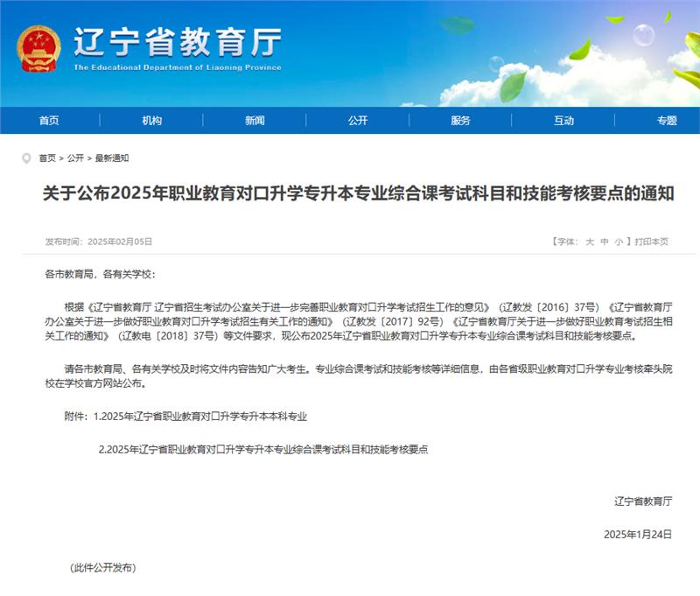Go to 公开 in the breadcrumb
This screenshot has height=596, width=700.
click(x=75, y=158)
